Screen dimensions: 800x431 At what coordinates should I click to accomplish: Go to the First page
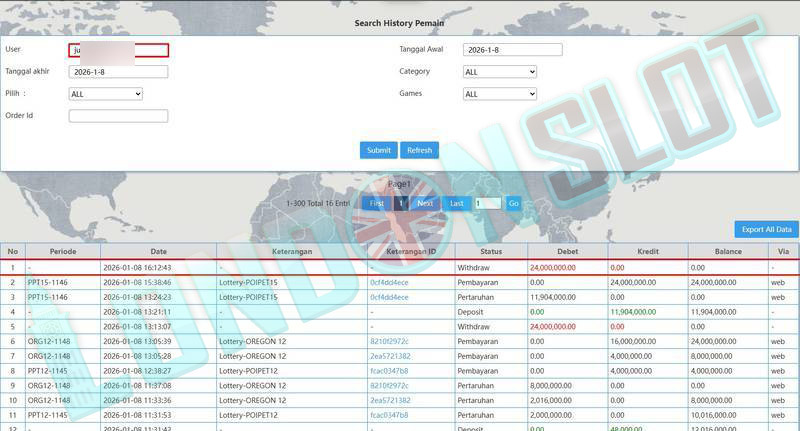point(376,203)
